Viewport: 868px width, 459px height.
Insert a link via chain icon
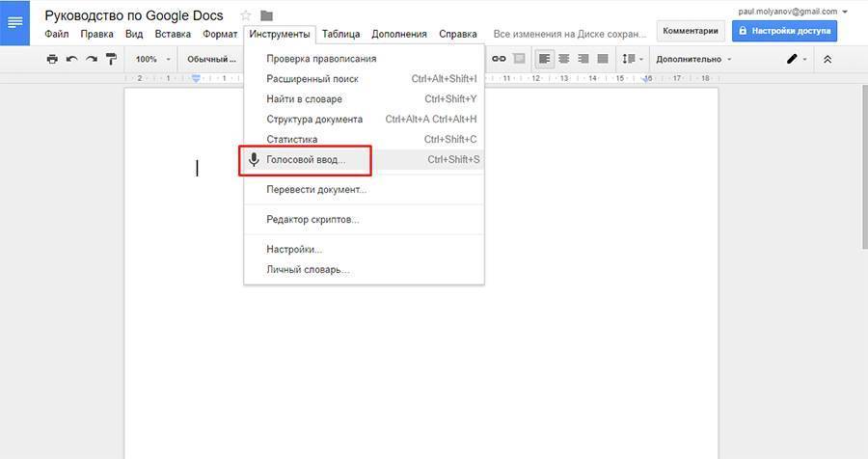pyautogui.click(x=499, y=59)
